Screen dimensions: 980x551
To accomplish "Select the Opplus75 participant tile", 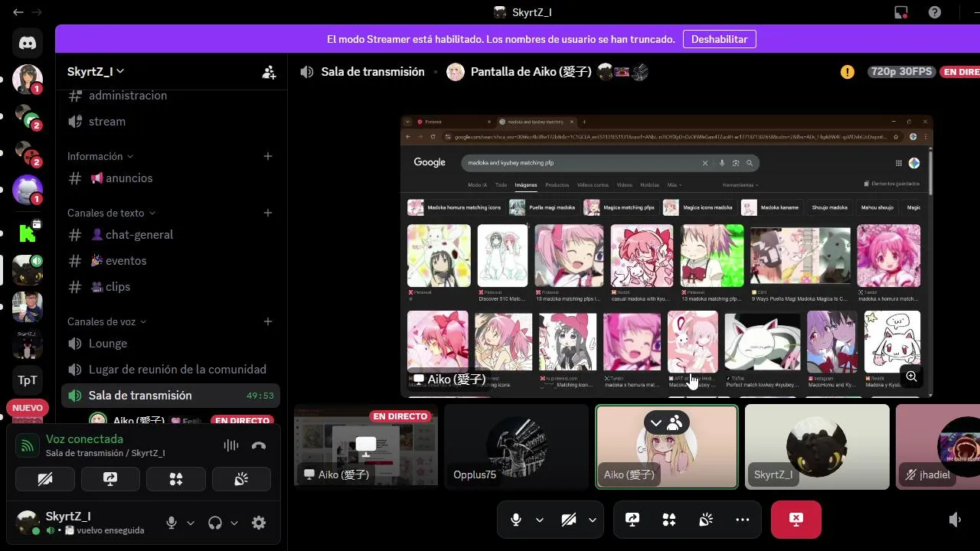I will tap(517, 447).
